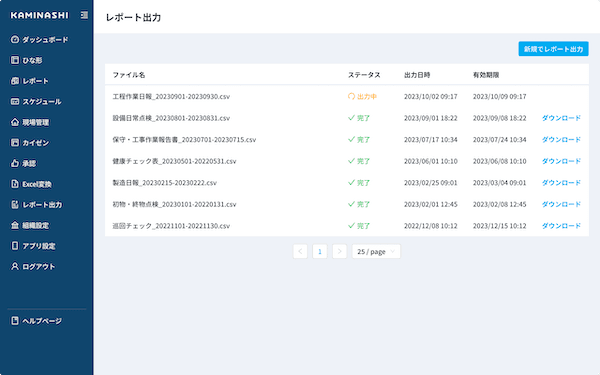
Task: Open 承認 menu item
Action: coord(29,164)
